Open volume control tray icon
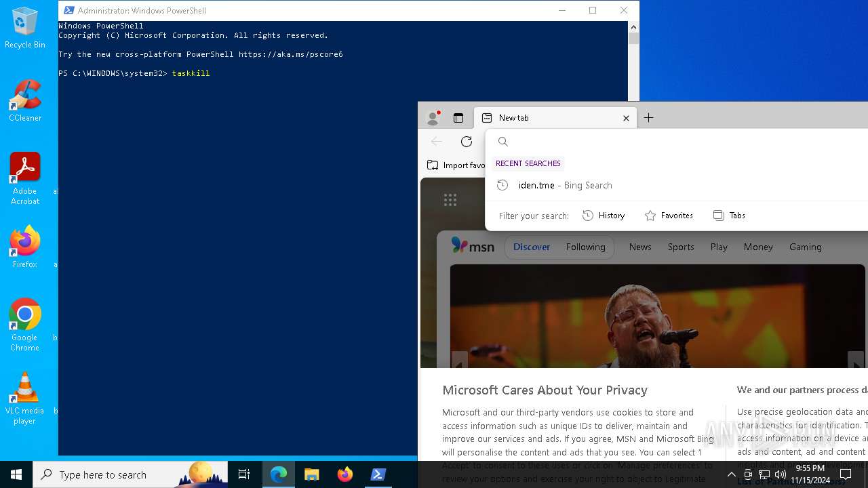Screen dimensions: 868x488 click(x=781, y=474)
